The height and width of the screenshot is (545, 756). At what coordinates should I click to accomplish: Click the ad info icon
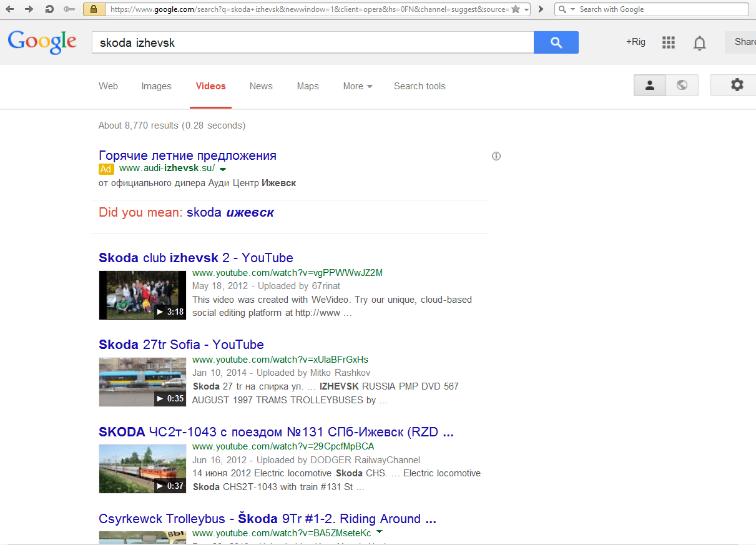pos(496,156)
